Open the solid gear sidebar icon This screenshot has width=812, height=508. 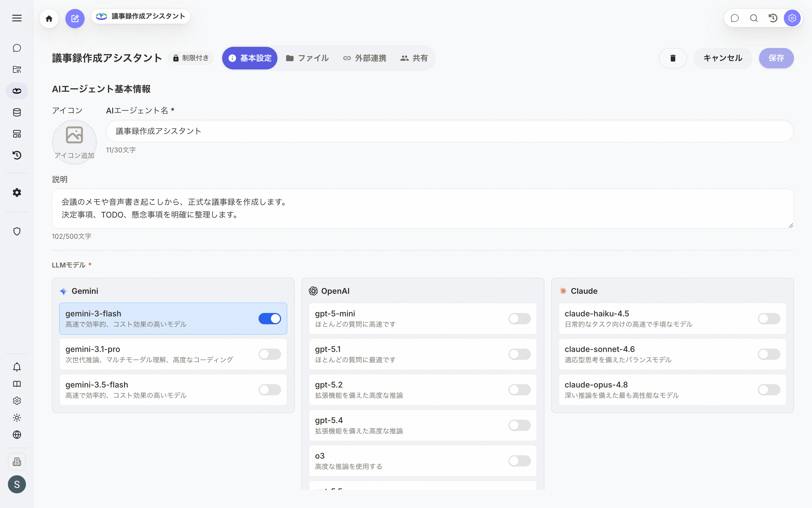17,192
